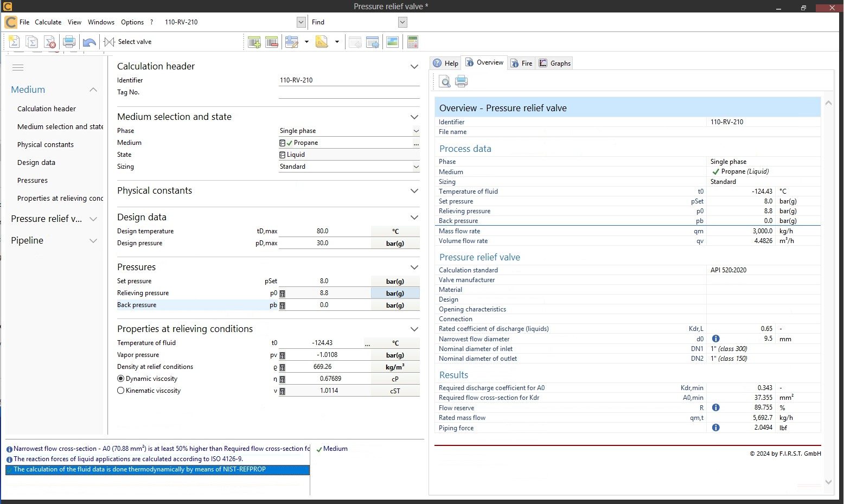Expand the Pipeline sidebar section

[x=93, y=241]
